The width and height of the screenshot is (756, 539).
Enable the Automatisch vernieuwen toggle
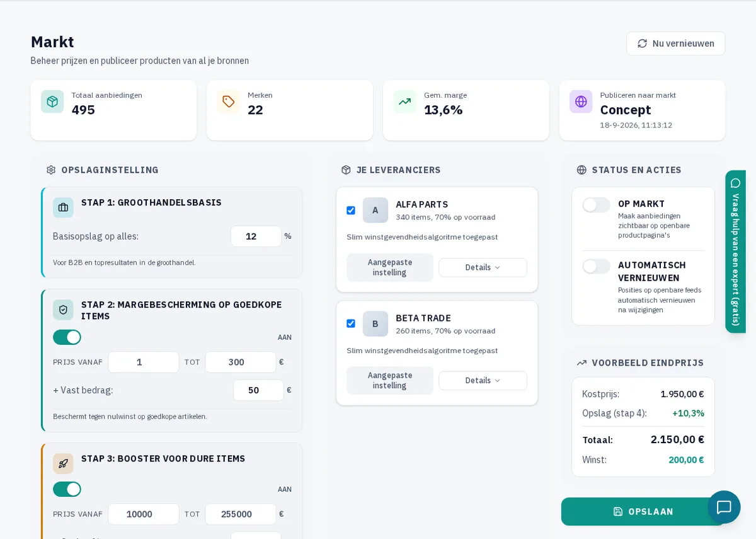tap(596, 266)
